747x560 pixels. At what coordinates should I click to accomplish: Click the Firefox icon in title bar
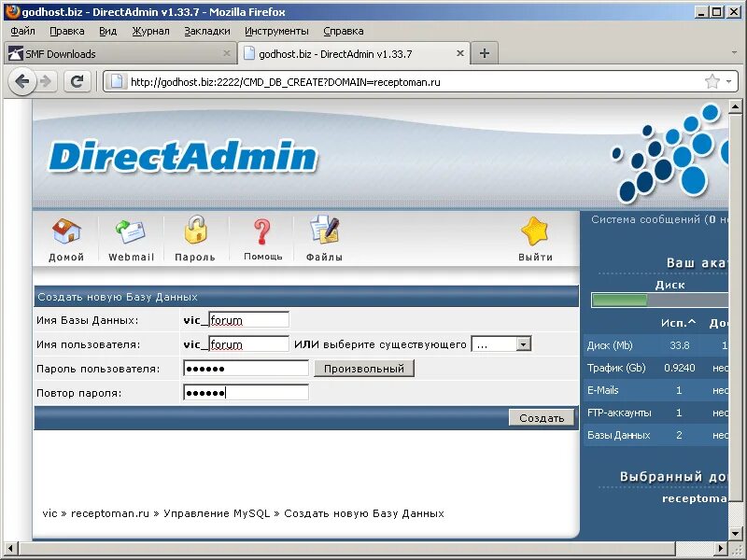12,10
